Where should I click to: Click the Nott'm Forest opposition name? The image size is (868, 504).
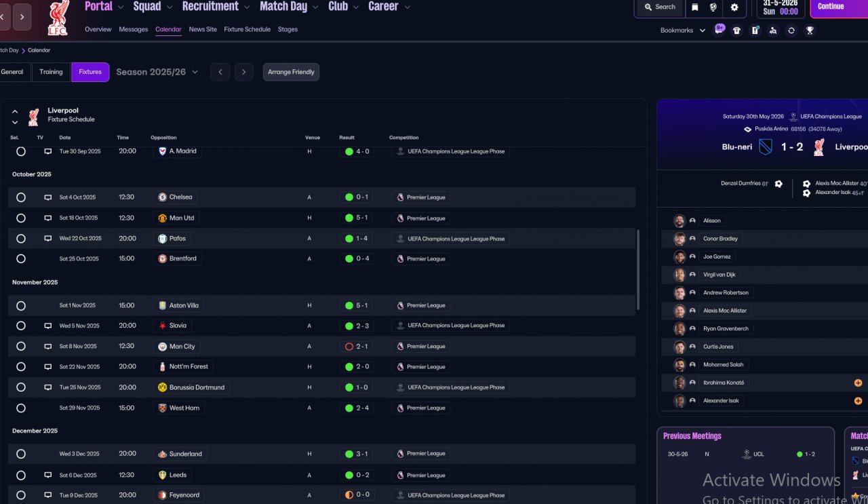[189, 367]
